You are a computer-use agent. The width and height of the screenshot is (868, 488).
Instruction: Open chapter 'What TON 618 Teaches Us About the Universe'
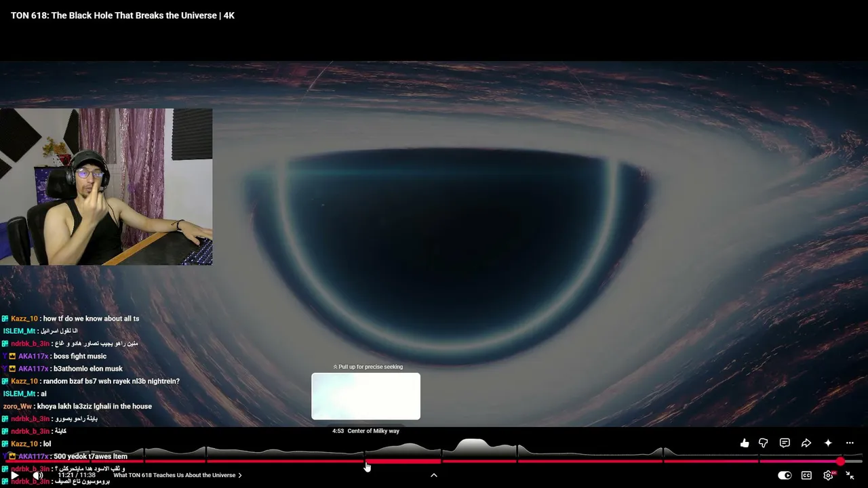pyautogui.click(x=178, y=475)
